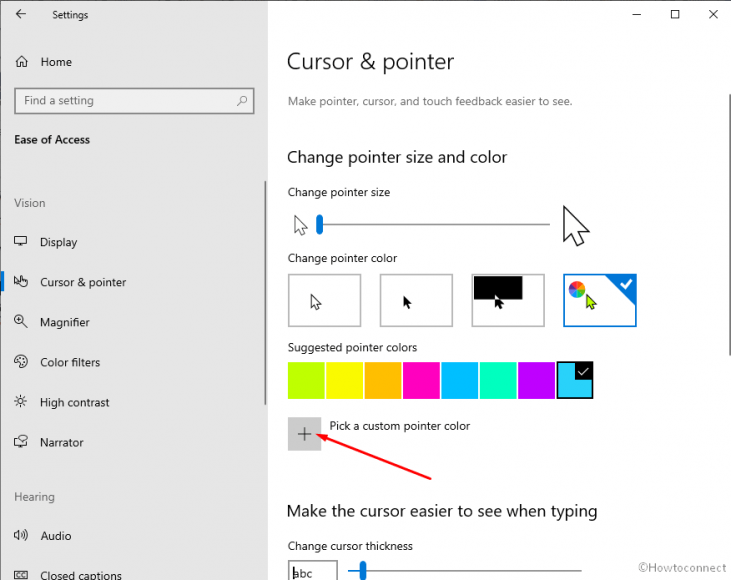Click plus button for custom pointer color
731x580 pixels.
pos(305,434)
